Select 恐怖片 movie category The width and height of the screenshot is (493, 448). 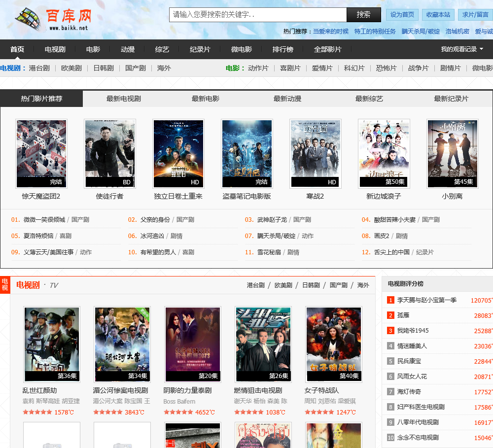[x=386, y=68]
